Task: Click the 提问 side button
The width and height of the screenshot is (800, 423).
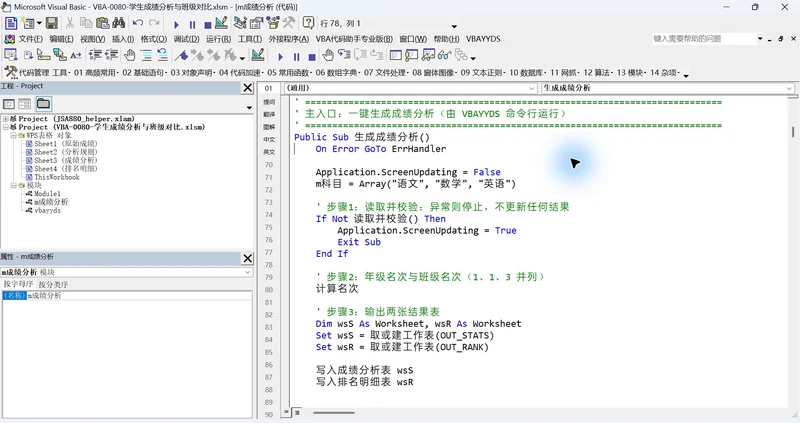Action: pos(269,102)
